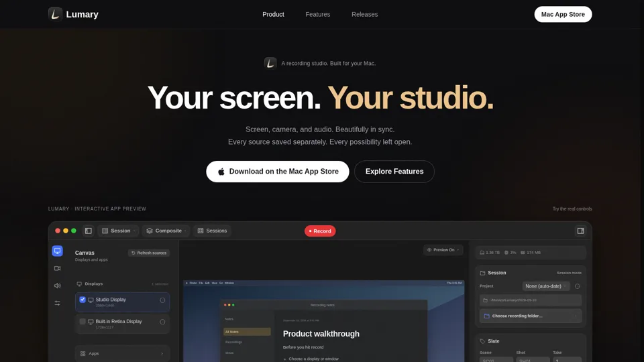The height and width of the screenshot is (362, 644).
Task: Select All Notes in the preview Notes window
Action: (247, 332)
